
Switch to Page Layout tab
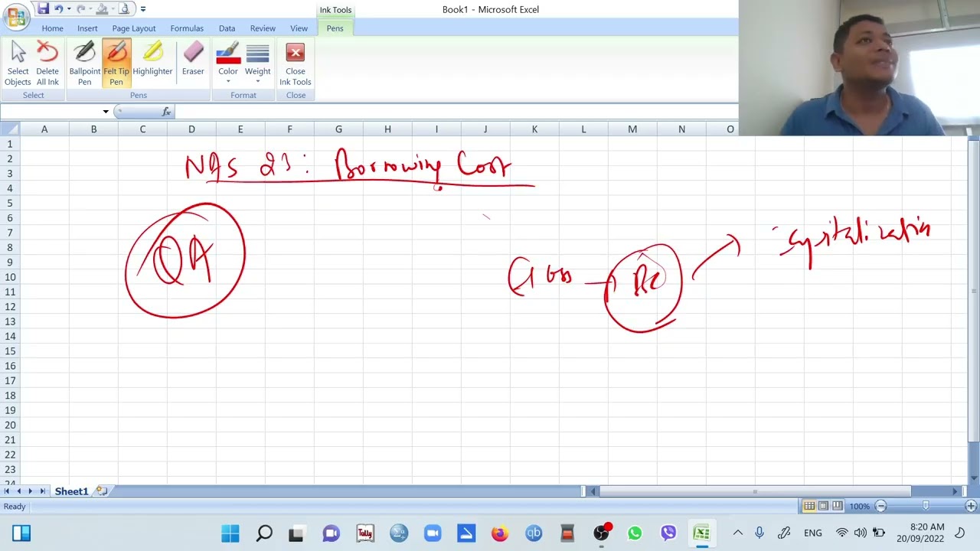tap(134, 28)
